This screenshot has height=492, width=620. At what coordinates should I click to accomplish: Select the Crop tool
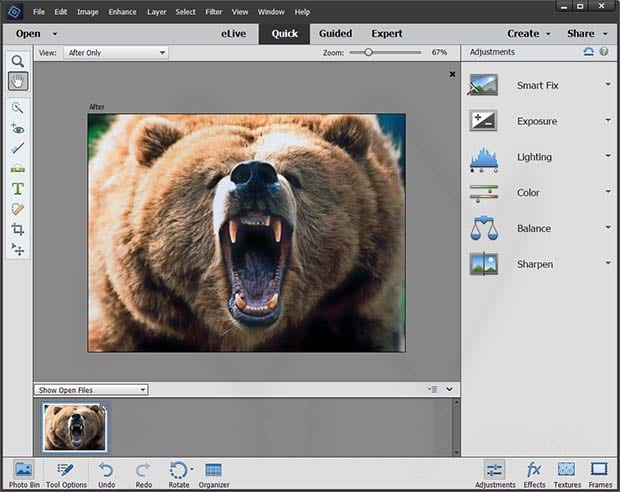[18, 229]
